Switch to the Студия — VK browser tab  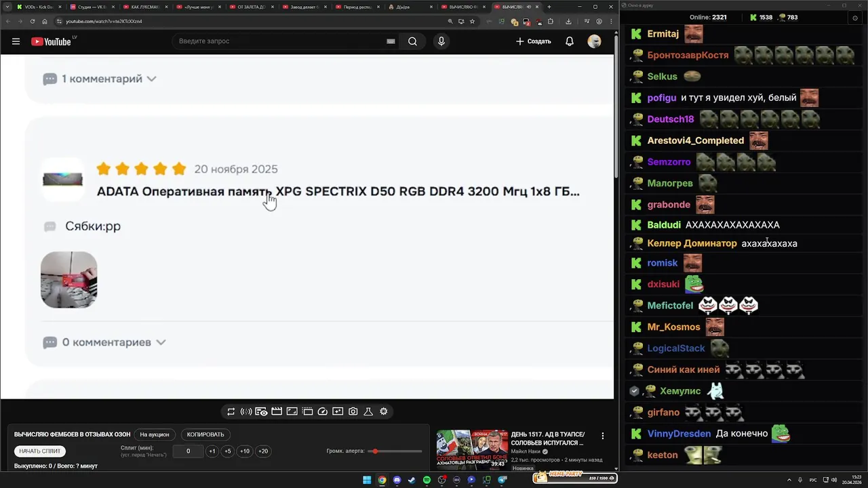click(92, 7)
